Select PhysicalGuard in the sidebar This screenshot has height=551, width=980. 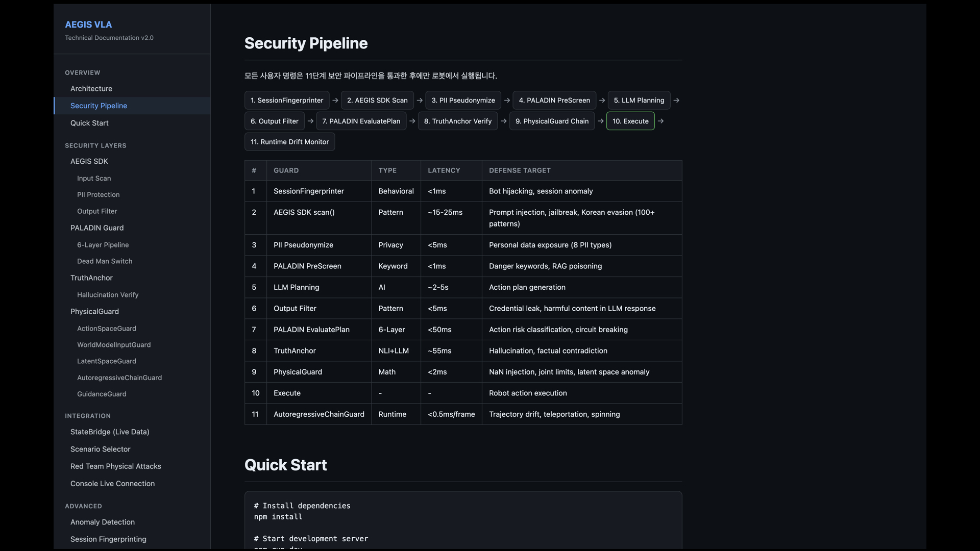94,311
